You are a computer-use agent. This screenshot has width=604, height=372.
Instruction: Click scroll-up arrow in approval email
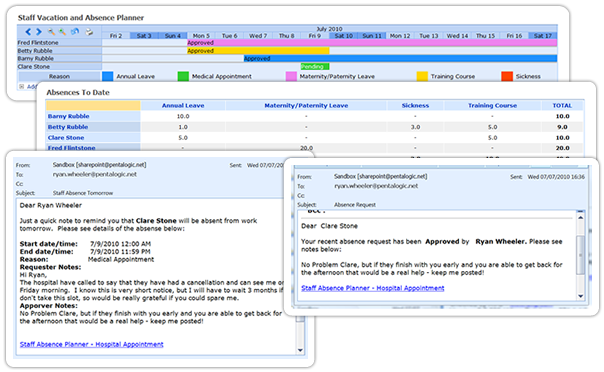[x=581, y=218]
